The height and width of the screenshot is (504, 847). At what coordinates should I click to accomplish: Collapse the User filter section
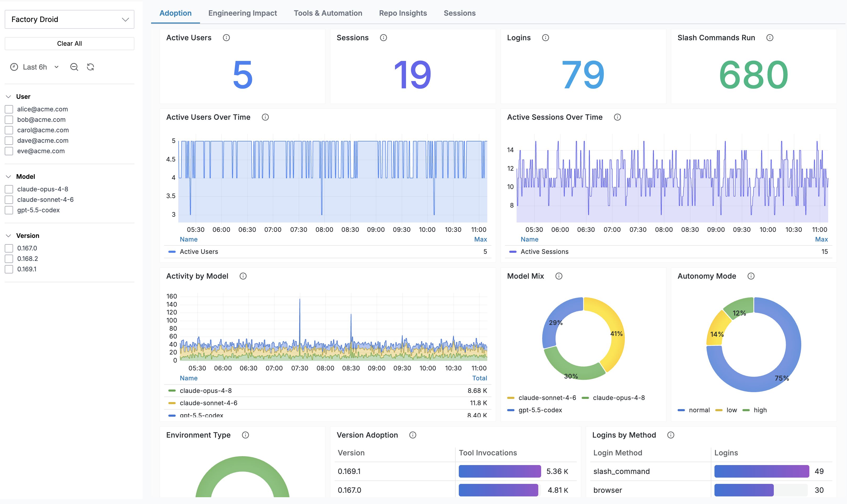[x=8, y=97]
